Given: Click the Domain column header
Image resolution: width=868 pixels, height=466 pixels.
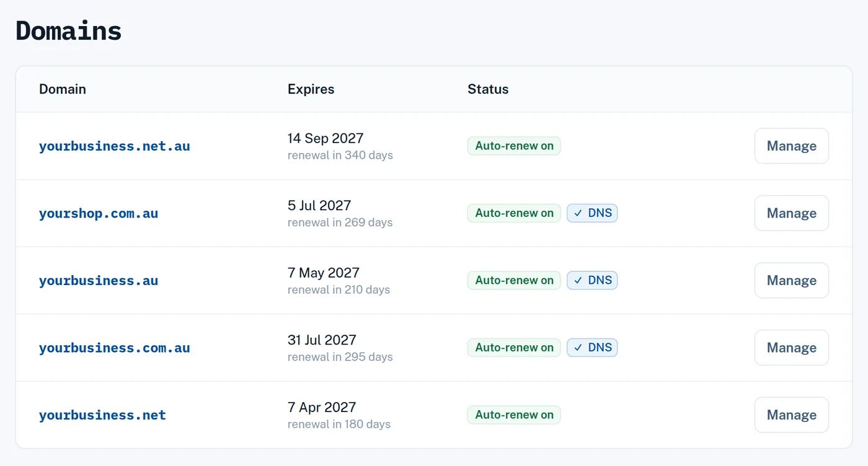Looking at the screenshot, I should click(x=63, y=89).
